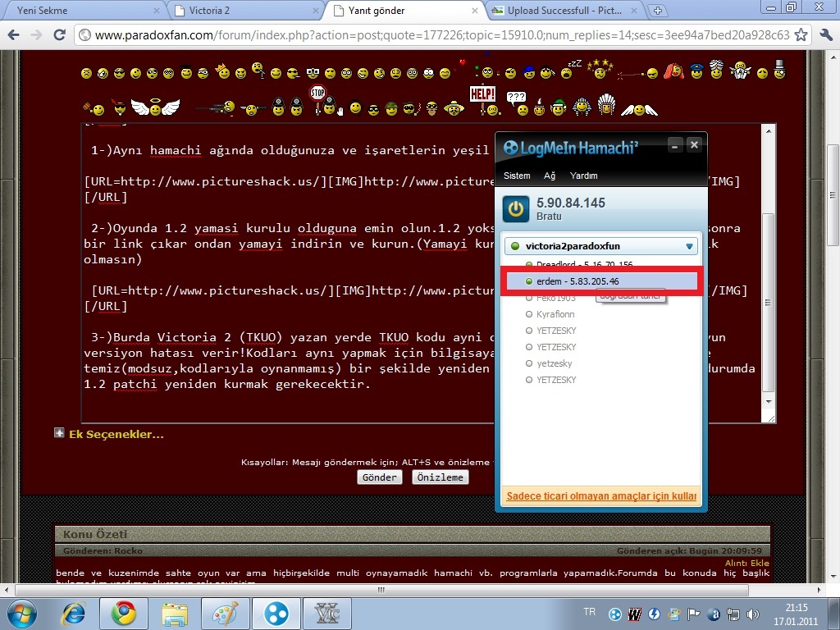Insert the feathered chief headdress smiley
The height and width of the screenshot is (630, 840).
(x=606, y=104)
